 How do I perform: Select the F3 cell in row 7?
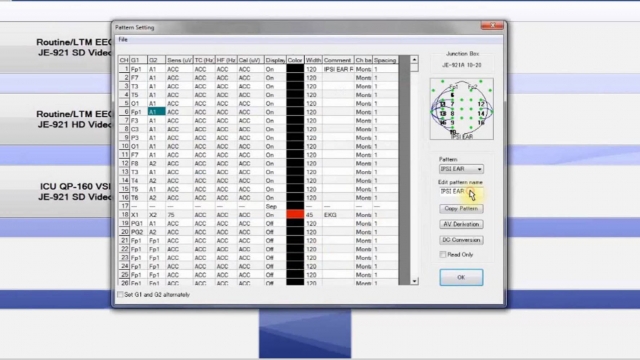coord(138,120)
